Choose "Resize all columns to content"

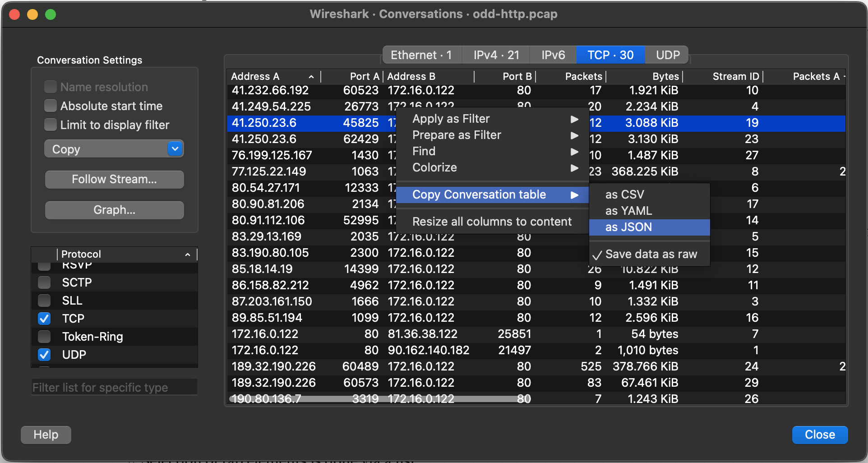[x=492, y=221]
